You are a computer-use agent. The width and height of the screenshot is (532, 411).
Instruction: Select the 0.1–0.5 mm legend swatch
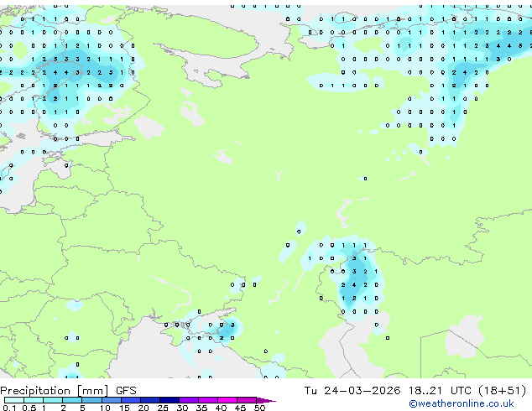14,400
